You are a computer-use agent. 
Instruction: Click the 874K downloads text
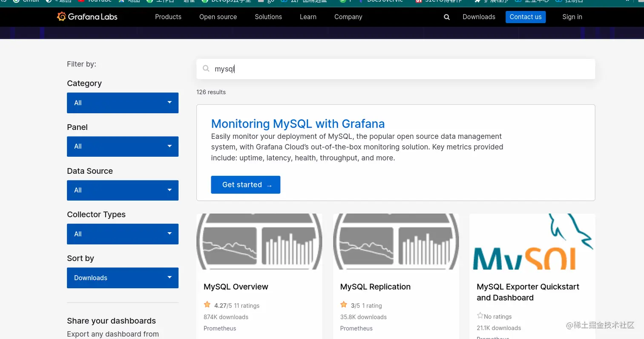[226, 317]
